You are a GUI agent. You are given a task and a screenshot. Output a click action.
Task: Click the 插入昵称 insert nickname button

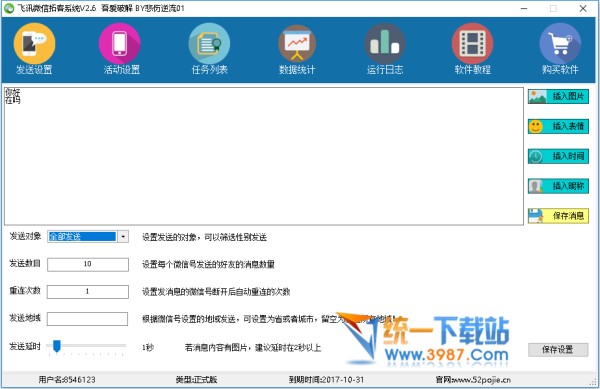558,186
